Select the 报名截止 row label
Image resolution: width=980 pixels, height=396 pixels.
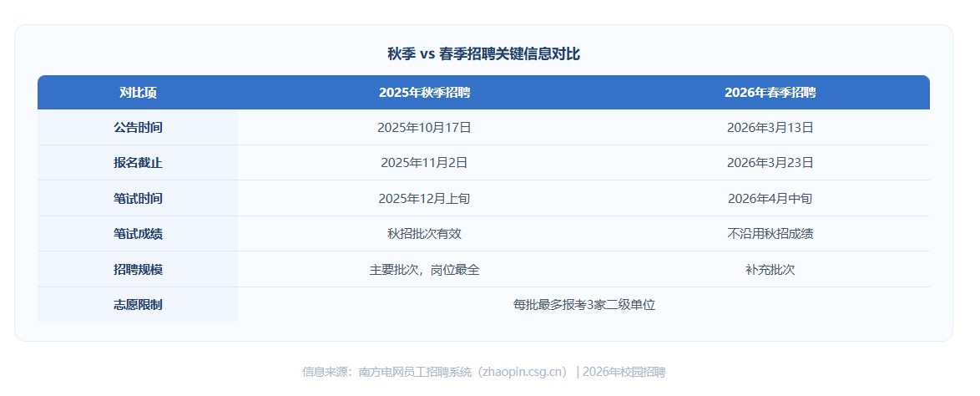tap(138, 163)
